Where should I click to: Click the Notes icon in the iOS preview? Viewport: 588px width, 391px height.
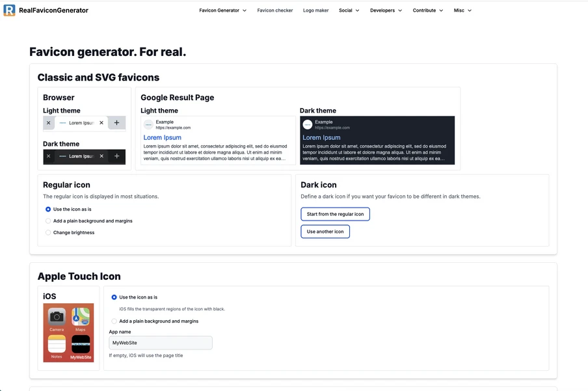[x=57, y=344]
